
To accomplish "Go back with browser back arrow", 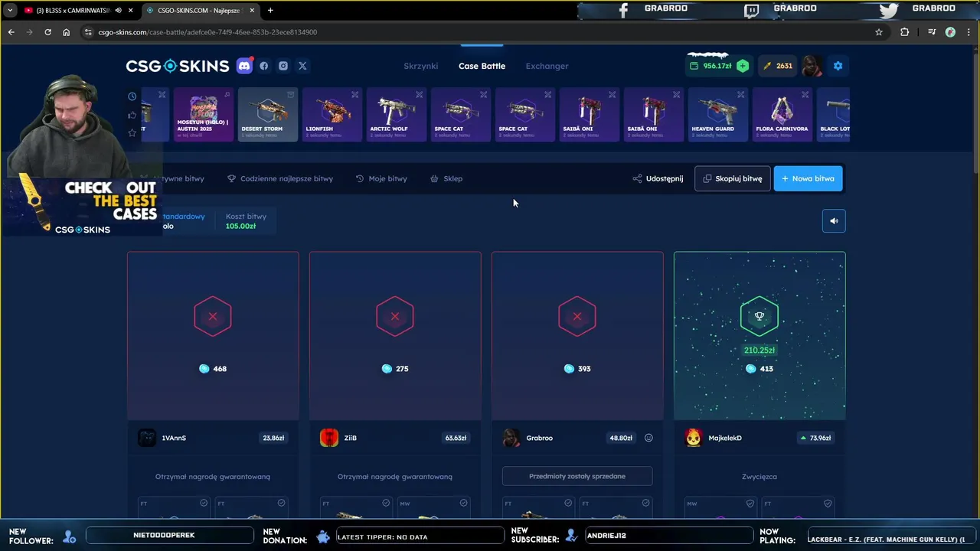I will pyautogui.click(x=11, y=32).
